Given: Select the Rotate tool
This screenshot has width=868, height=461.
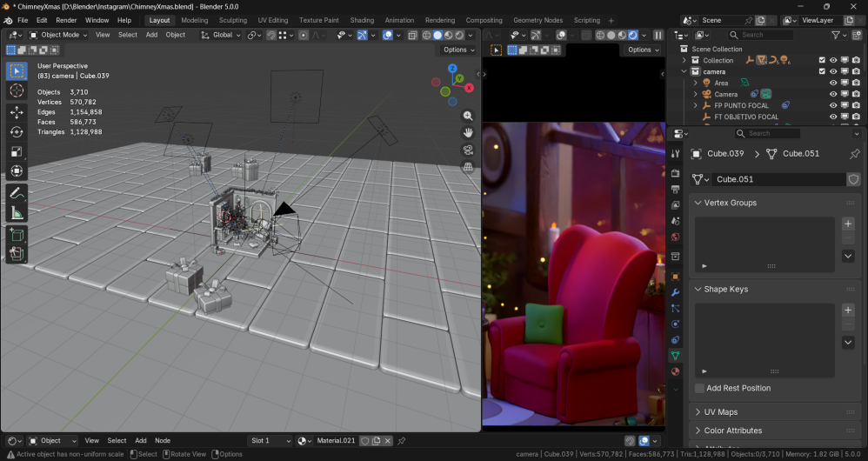Looking at the screenshot, I should [17, 132].
